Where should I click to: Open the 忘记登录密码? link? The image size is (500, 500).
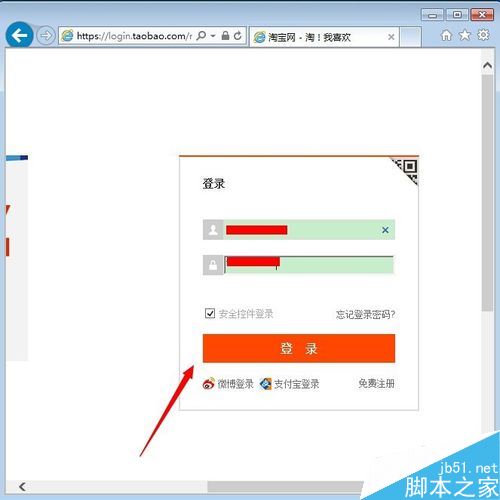365,314
